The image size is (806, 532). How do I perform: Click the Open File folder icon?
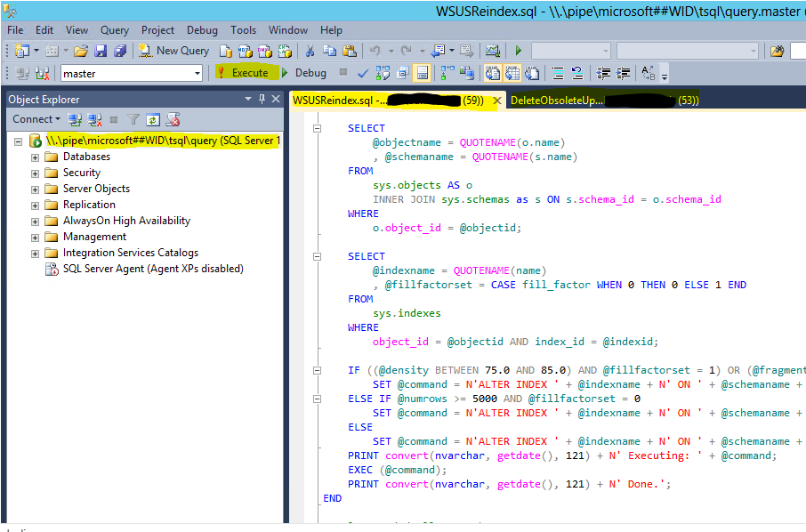[81, 51]
